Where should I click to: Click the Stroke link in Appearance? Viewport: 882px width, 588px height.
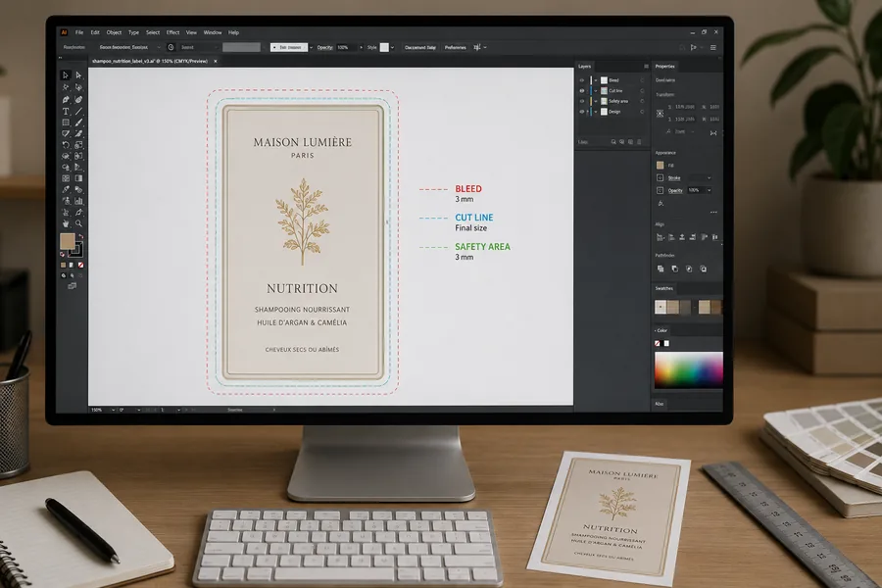[674, 177]
